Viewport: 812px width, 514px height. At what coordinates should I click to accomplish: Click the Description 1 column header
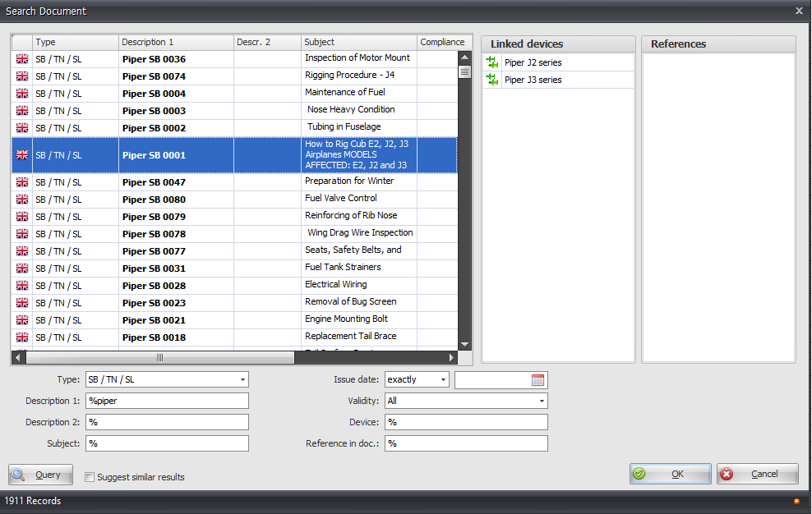point(175,42)
